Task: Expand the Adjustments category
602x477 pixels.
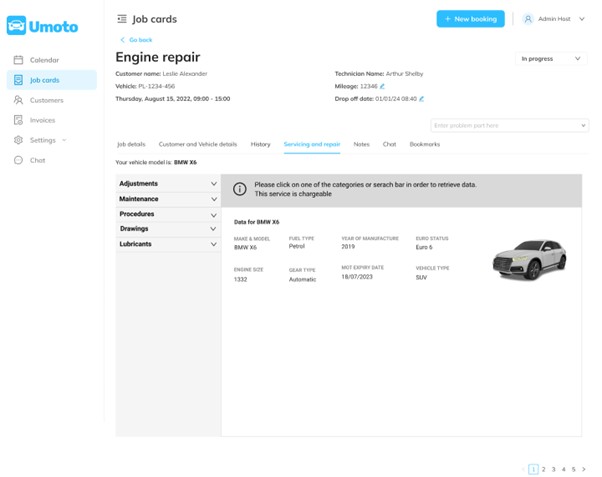Action: (167, 184)
